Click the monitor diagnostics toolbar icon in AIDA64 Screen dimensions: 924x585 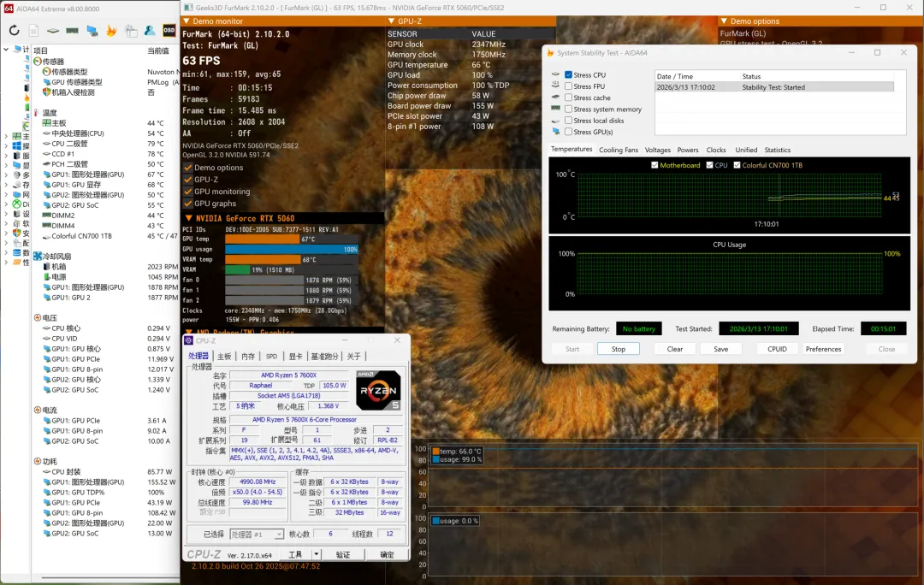[92, 31]
